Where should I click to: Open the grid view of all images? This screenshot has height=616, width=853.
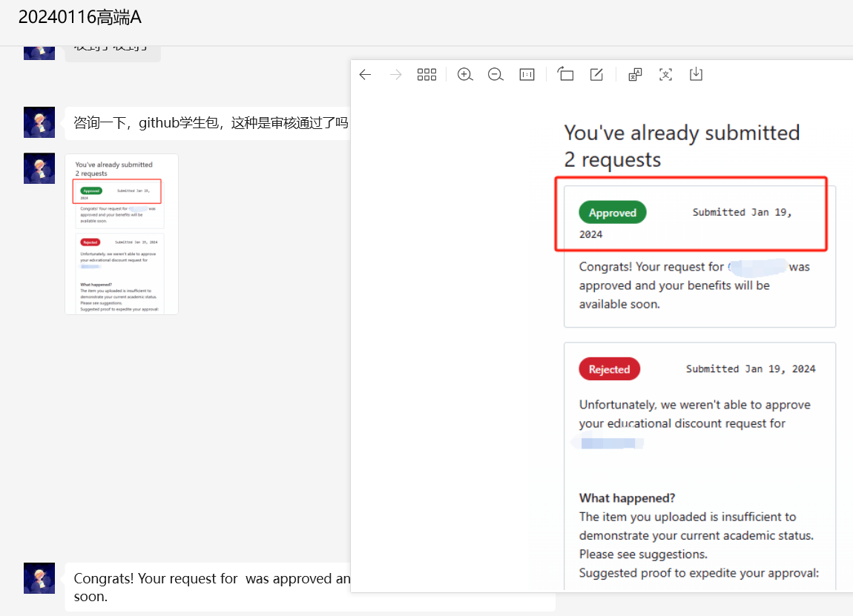[426, 74]
